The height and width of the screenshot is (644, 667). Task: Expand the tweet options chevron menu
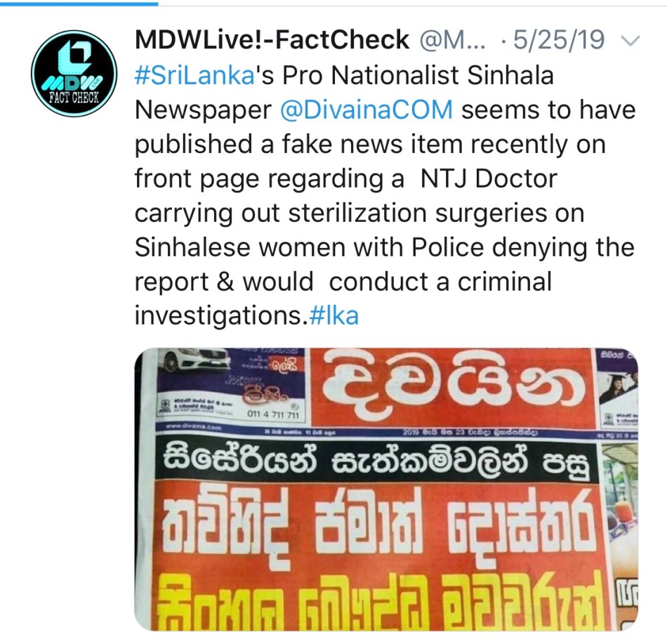point(630,41)
